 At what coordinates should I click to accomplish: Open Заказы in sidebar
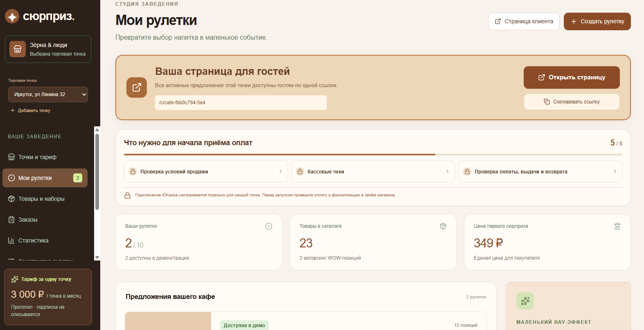(45, 220)
